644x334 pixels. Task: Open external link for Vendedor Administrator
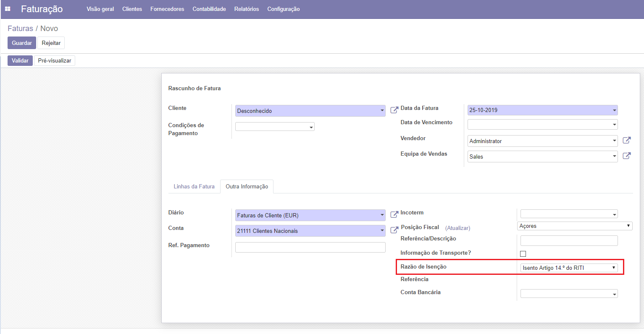pos(626,141)
